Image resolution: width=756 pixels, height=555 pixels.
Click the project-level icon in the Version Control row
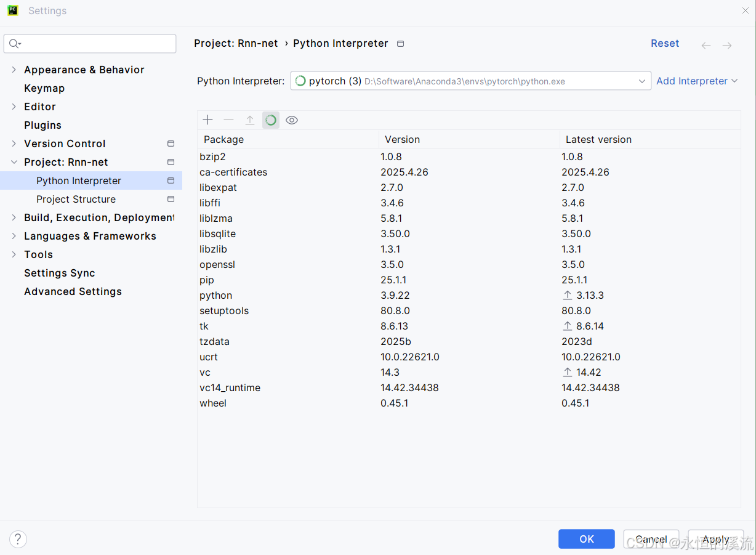pos(171,144)
